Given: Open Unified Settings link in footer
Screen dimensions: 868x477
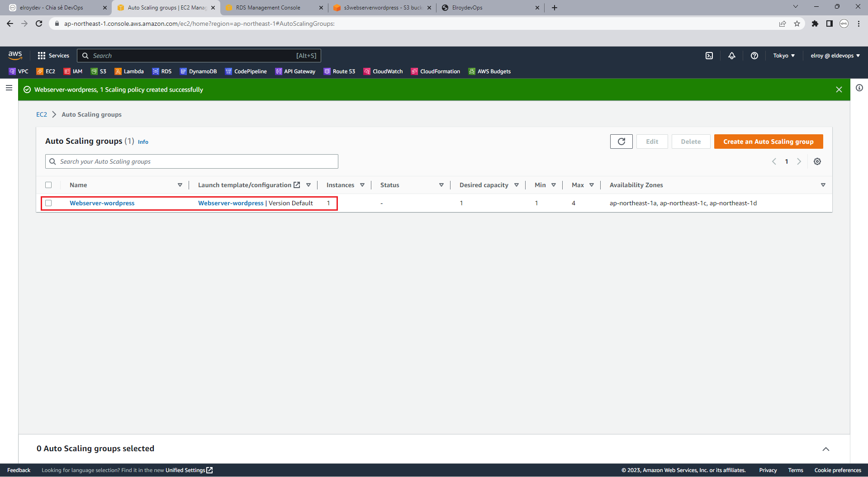Looking at the screenshot, I should tap(189, 470).
